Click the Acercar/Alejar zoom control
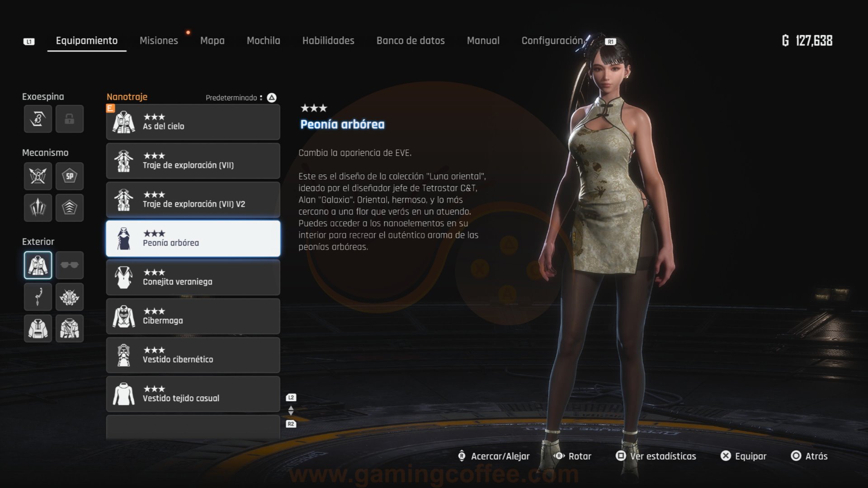The height and width of the screenshot is (488, 868). 494,456
